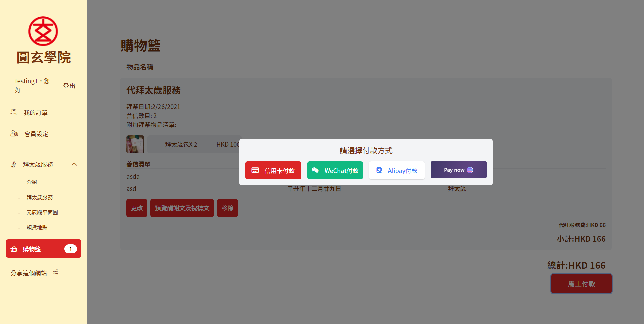Select the 領貨地點 submenu item
Screen dimensions: 644x324
[x=37, y=227]
